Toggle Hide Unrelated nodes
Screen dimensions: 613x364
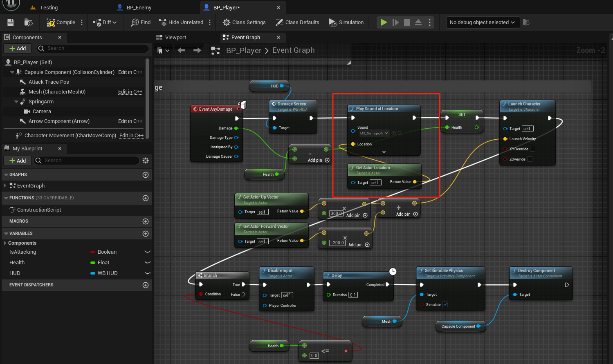181,22
